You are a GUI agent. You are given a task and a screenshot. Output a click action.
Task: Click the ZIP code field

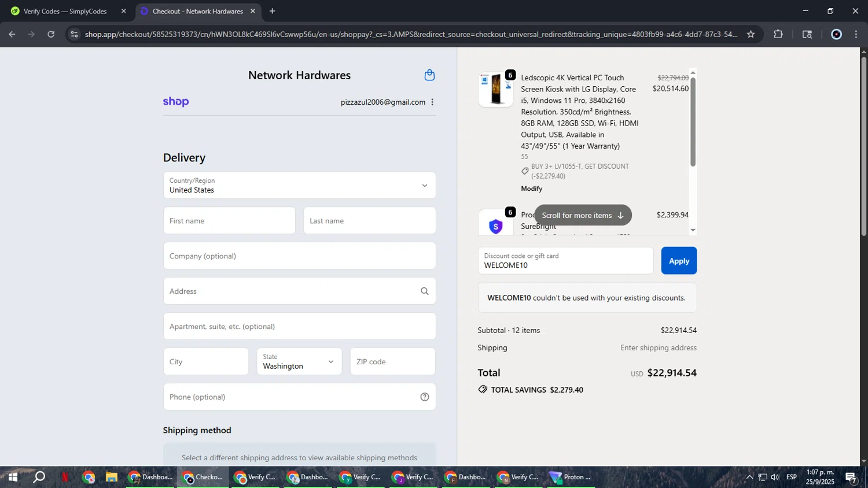[392, 361]
